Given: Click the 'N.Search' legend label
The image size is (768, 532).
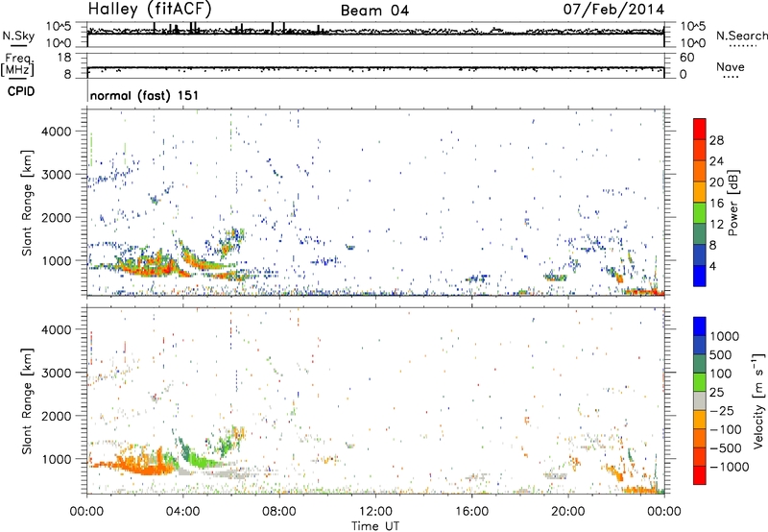Looking at the screenshot, I should coord(741,36).
